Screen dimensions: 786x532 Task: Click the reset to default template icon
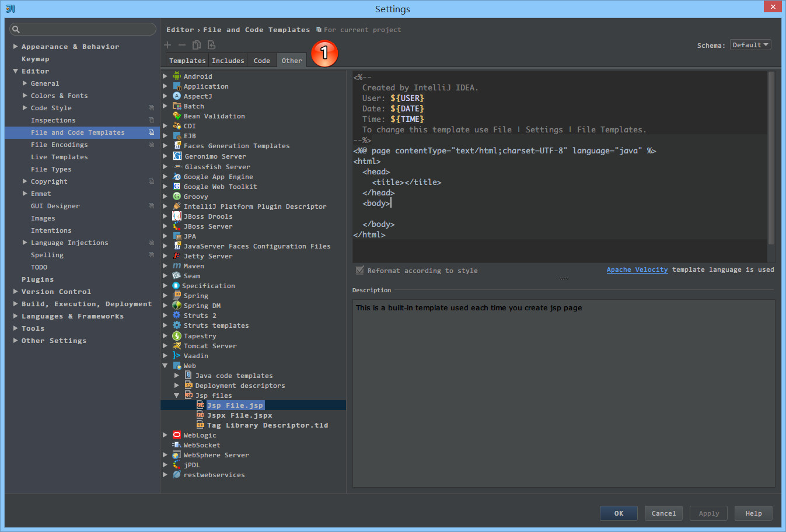pyautogui.click(x=211, y=45)
